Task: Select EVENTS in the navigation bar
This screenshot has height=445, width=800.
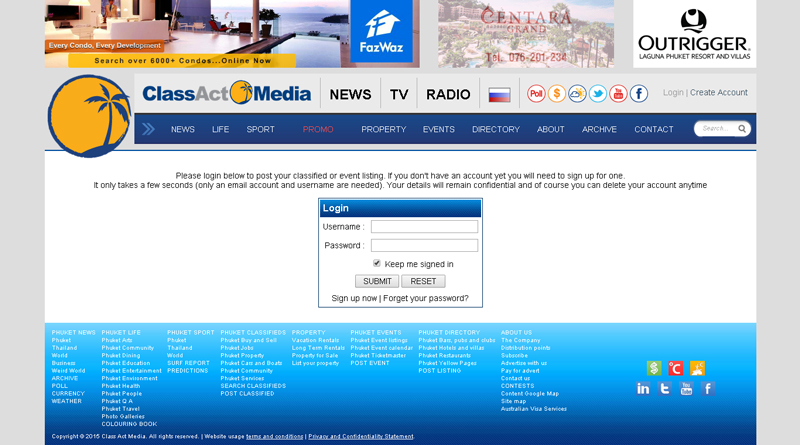Action: [438, 130]
